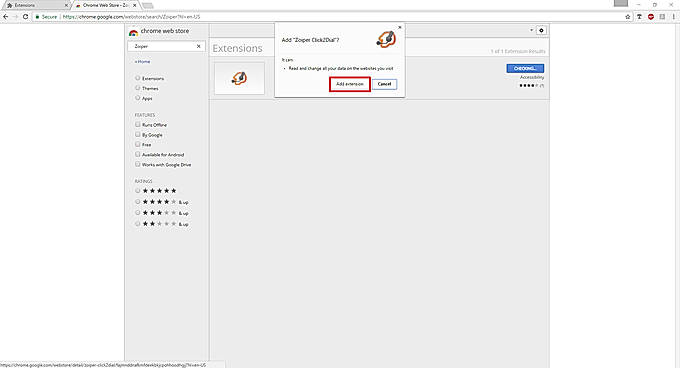Open a new tab with the tab-strip button

coord(148,6)
